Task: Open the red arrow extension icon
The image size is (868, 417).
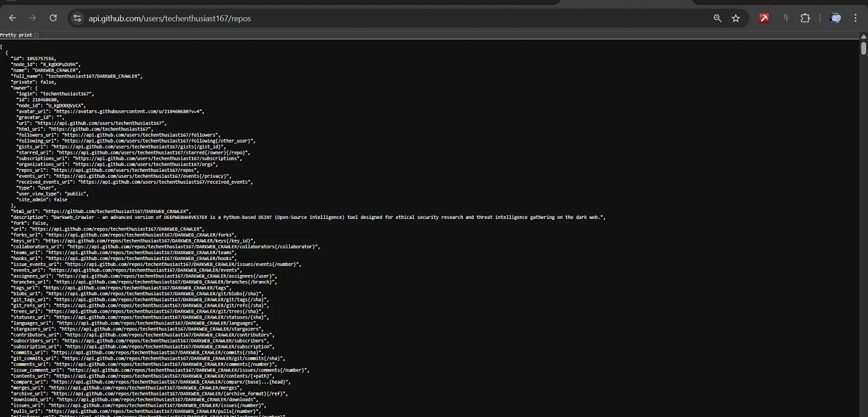Action: (x=764, y=18)
